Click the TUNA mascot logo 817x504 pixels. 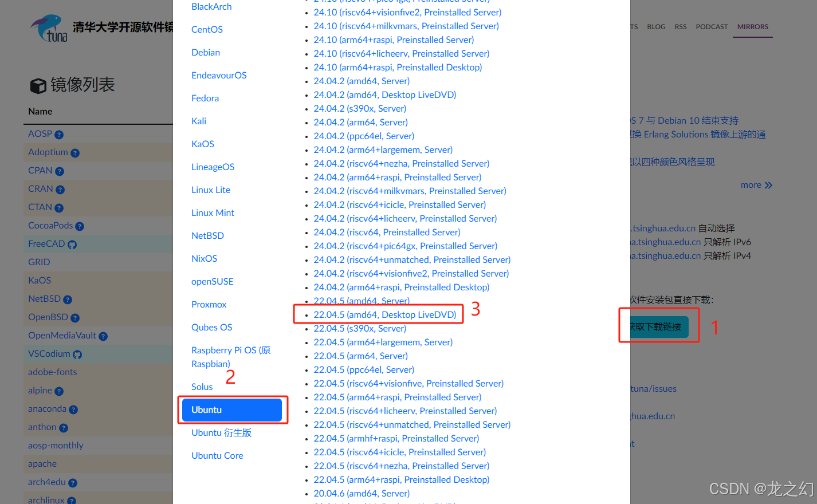[49, 28]
